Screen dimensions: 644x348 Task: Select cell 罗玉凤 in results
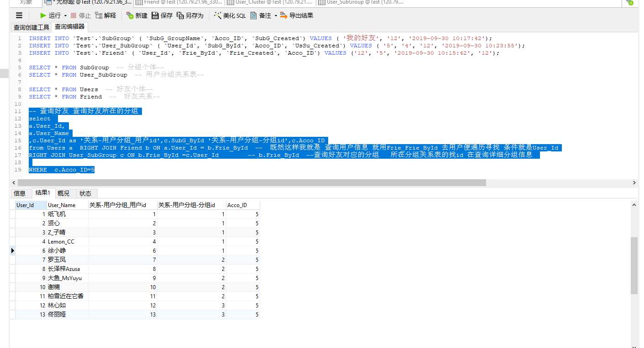tap(67, 260)
